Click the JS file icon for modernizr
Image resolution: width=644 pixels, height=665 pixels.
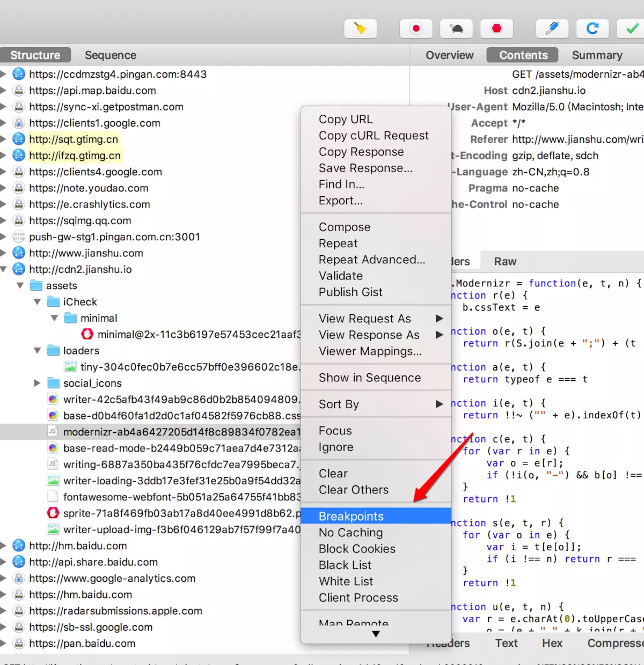[x=53, y=432]
